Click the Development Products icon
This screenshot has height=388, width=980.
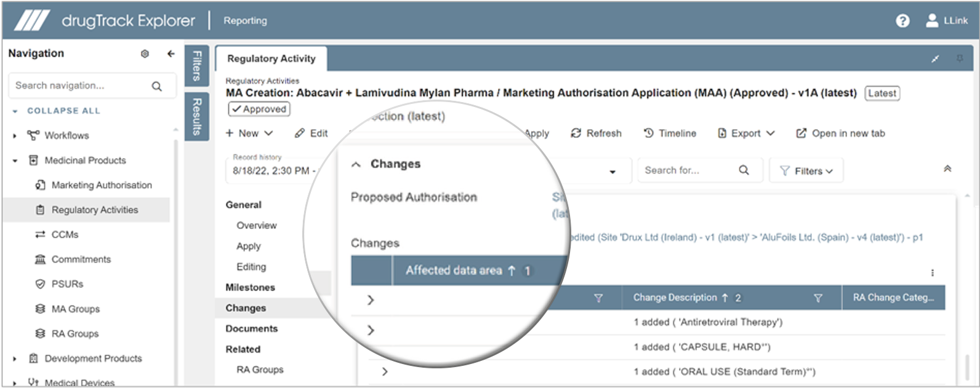coord(33,358)
